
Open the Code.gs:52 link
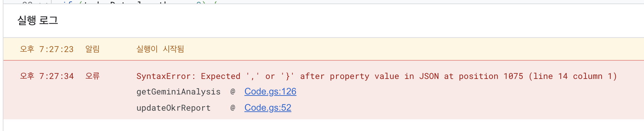click(x=268, y=108)
